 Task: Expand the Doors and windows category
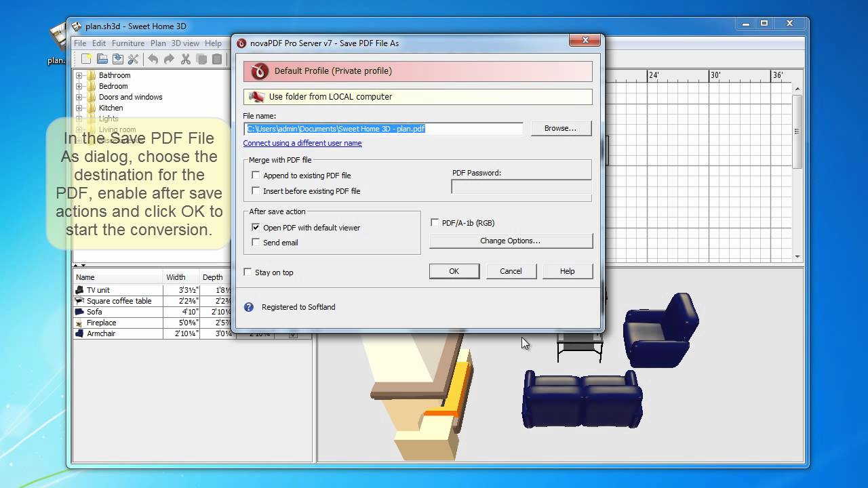(79, 97)
